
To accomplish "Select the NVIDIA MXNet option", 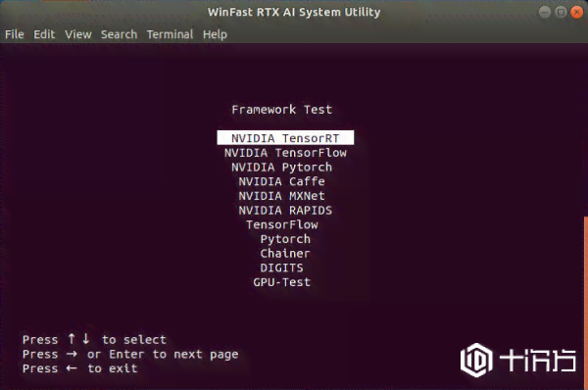I will click(x=281, y=196).
